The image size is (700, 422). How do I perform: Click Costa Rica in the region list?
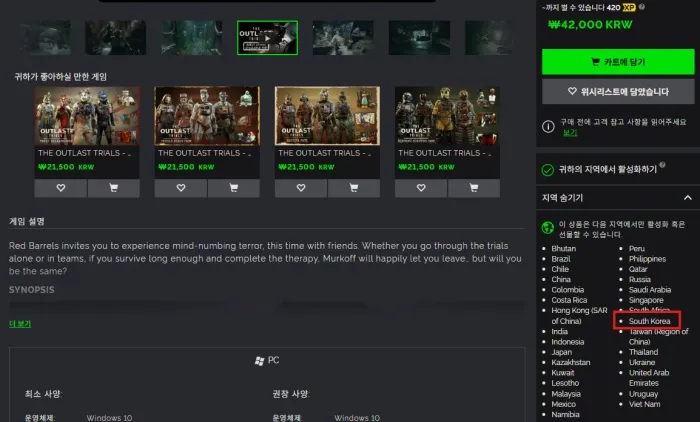(569, 300)
